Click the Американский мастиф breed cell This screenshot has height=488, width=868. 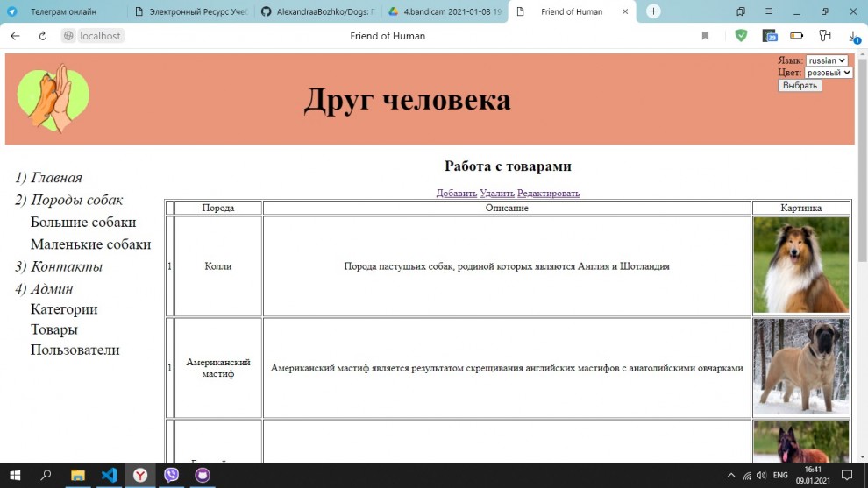click(x=218, y=368)
